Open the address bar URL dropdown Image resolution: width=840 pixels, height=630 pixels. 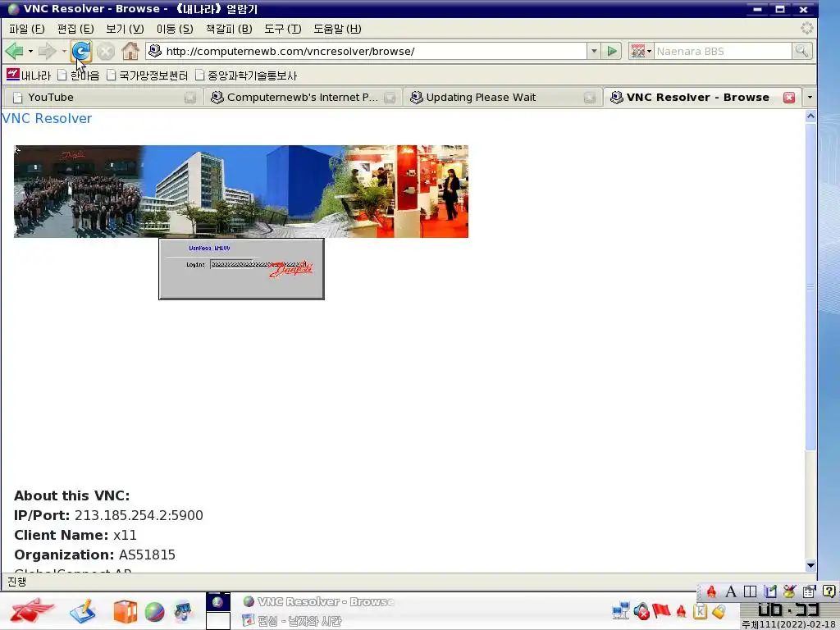pos(594,52)
